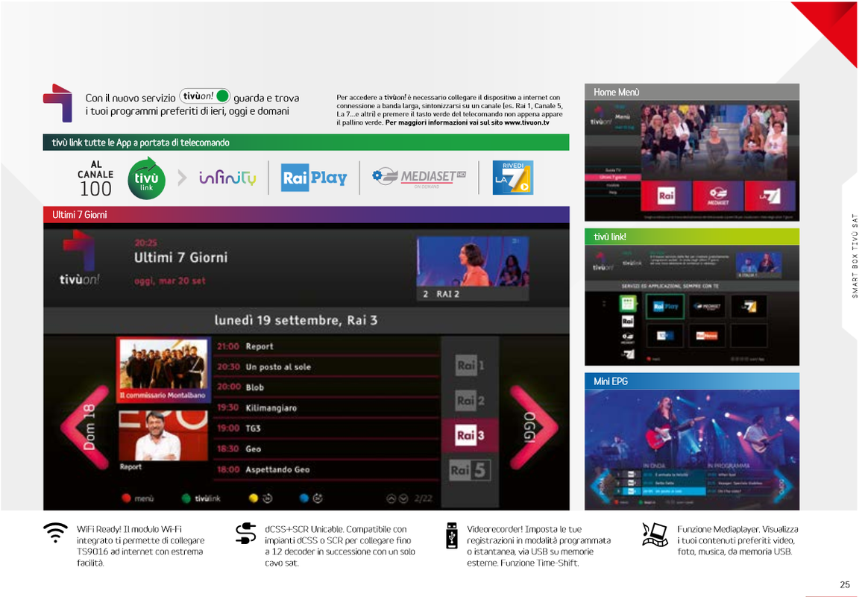The height and width of the screenshot is (597, 868).
Task: Select the highlighted Rai 3 channel logo
Action: pos(470,435)
